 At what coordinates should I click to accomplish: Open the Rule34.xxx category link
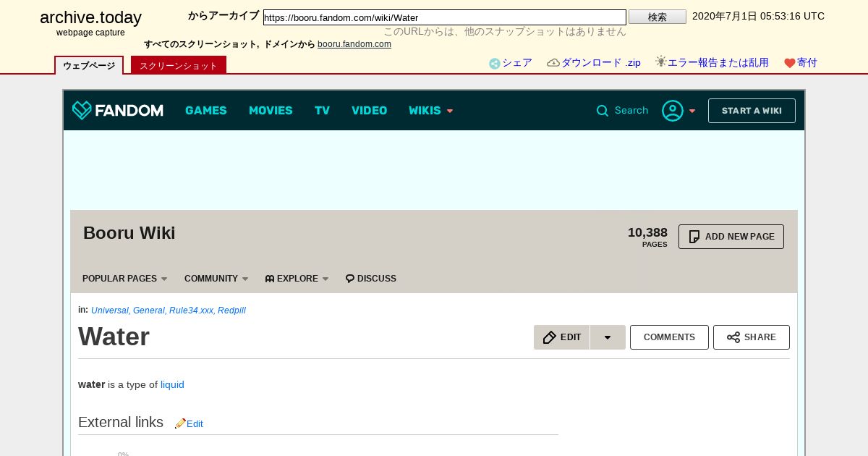[x=192, y=311]
